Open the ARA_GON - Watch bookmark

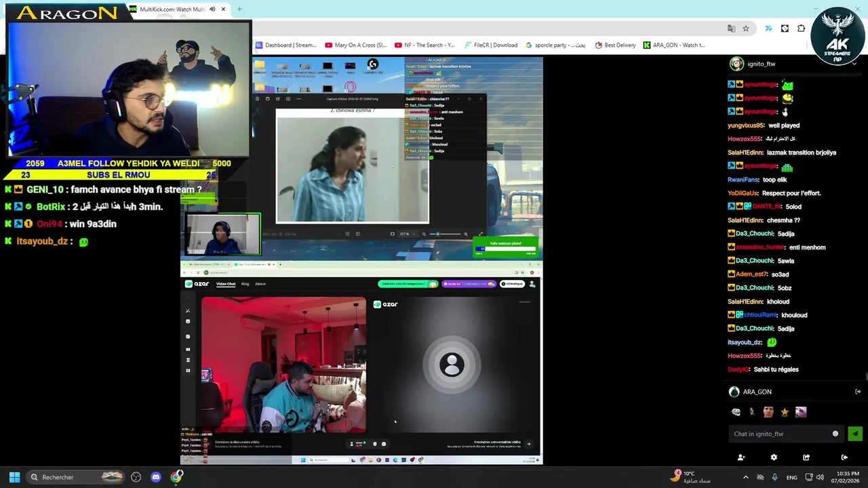(x=674, y=45)
